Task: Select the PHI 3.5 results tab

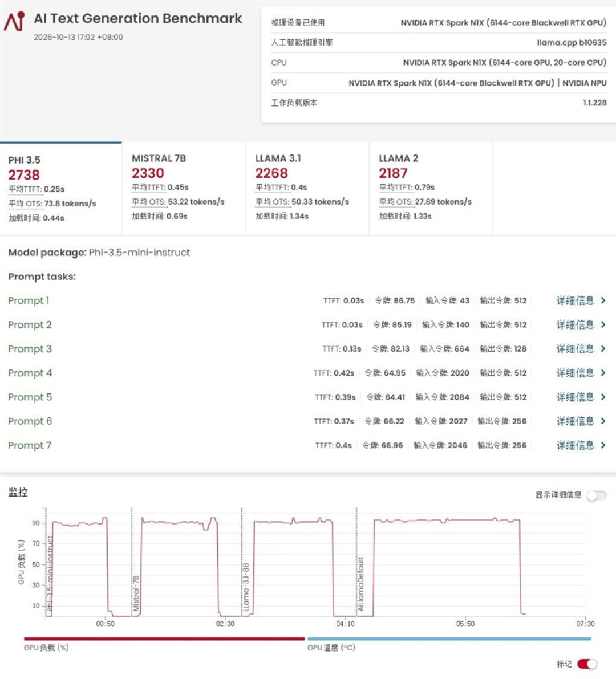Action: pyautogui.click(x=61, y=189)
